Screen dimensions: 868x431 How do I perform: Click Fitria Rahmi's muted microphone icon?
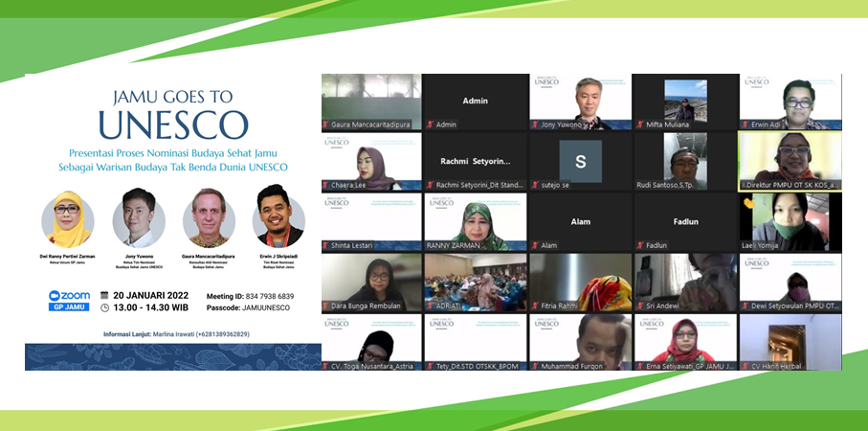[x=535, y=306]
